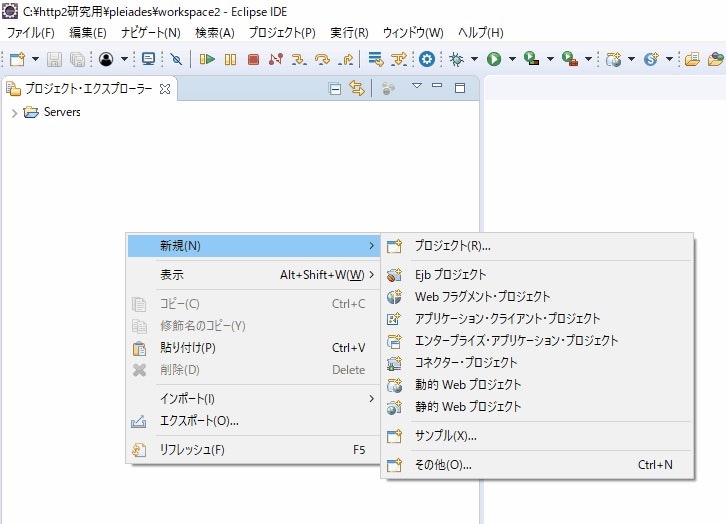The height and width of the screenshot is (524, 726).
Task: Toggle Skip All Breakpoints icon
Action: pyautogui.click(x=176, y=59)
